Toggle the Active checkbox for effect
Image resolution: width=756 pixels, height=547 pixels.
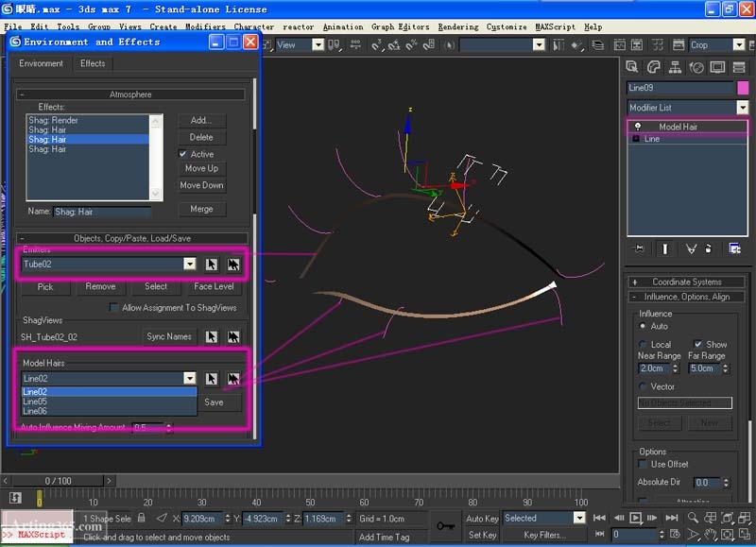tap(182, 154)
